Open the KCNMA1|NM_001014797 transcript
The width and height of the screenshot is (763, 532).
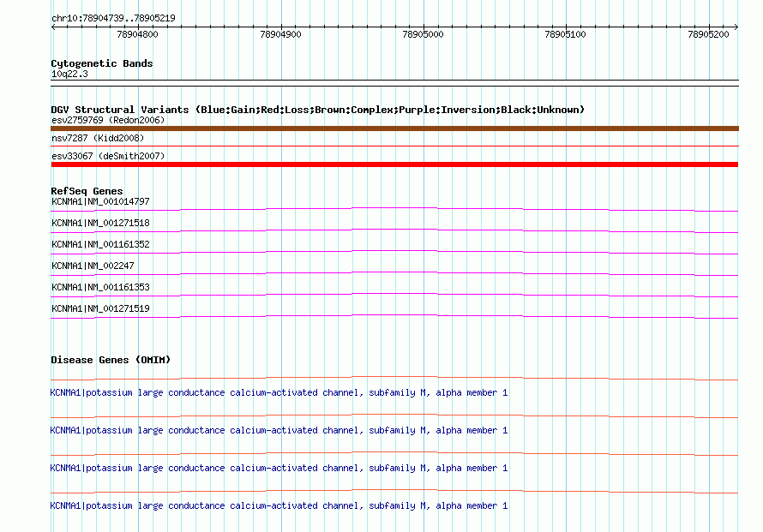click(x=100, y=201)
